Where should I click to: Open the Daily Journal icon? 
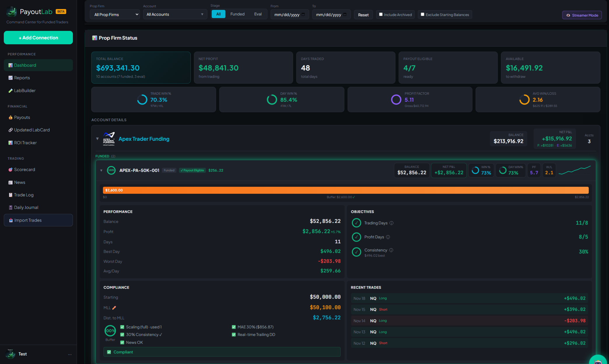click(x=10, y=207)
